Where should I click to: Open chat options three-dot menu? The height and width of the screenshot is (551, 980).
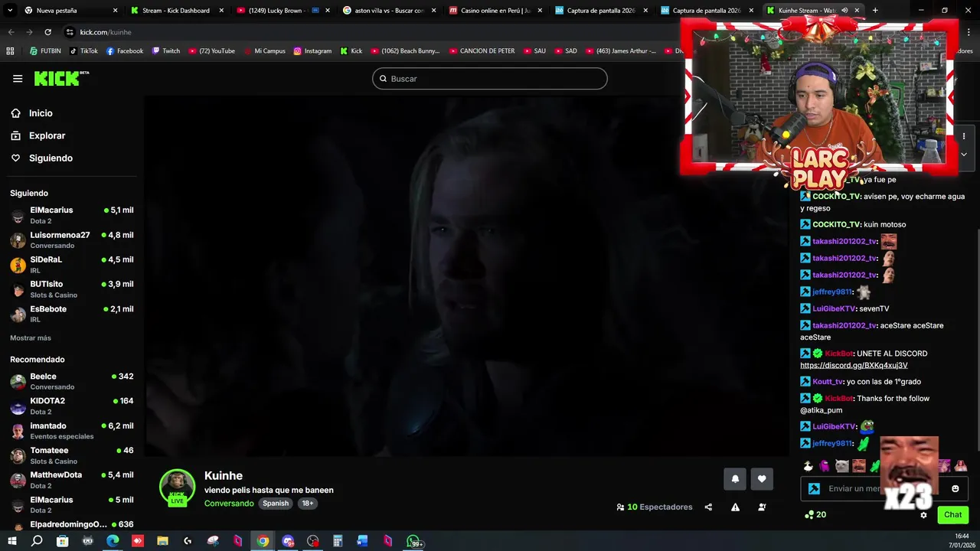tap(964, 136)
